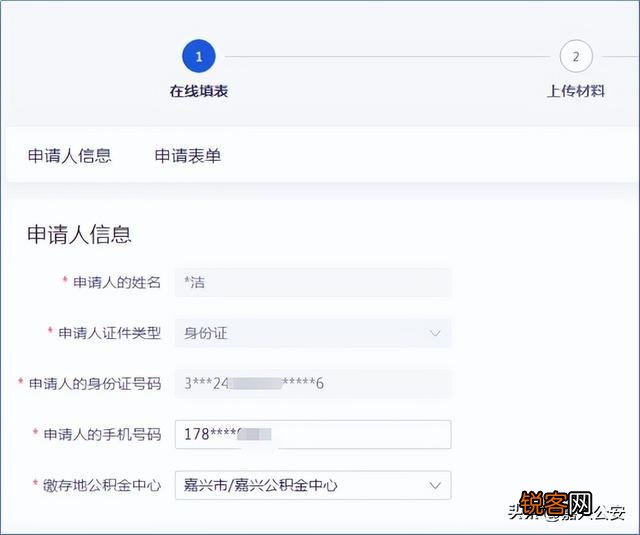Click chevron arrow in 嘉兴公积金中心 dropdown
Image resolution: width=640 pixels, height=535 pixels.
pos(435,486)
